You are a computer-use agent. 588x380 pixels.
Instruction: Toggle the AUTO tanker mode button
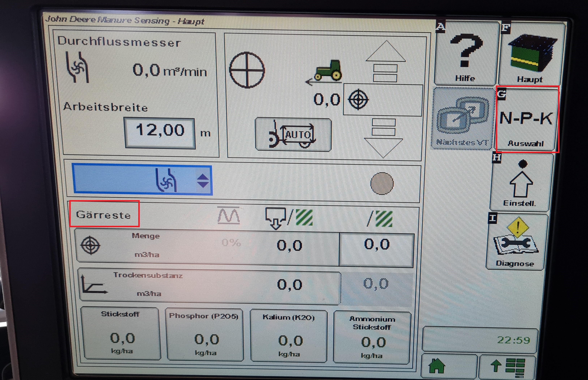pos(293,135)
